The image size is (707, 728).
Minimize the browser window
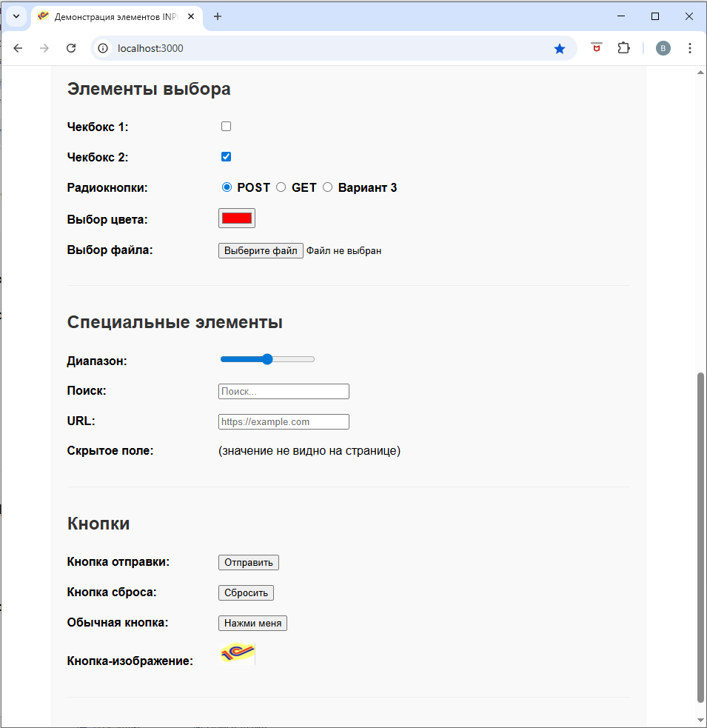pyautogui.click(x=621, y=16)
